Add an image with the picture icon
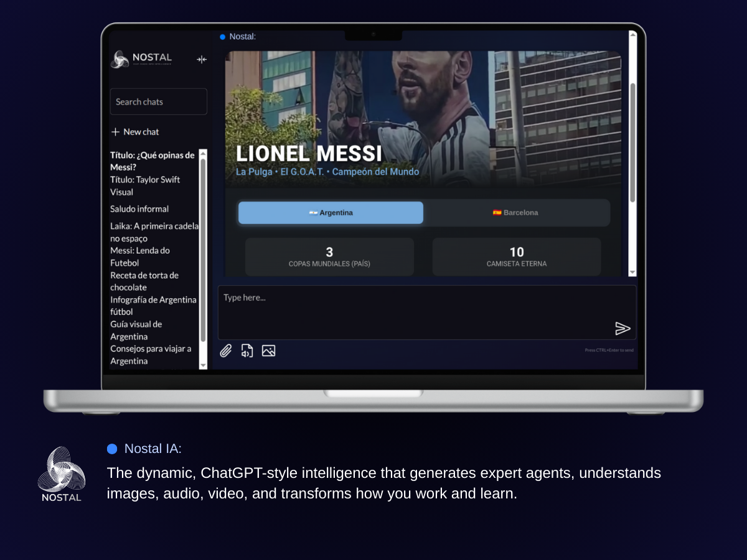 pyautogui.click(x=268, y=351)
